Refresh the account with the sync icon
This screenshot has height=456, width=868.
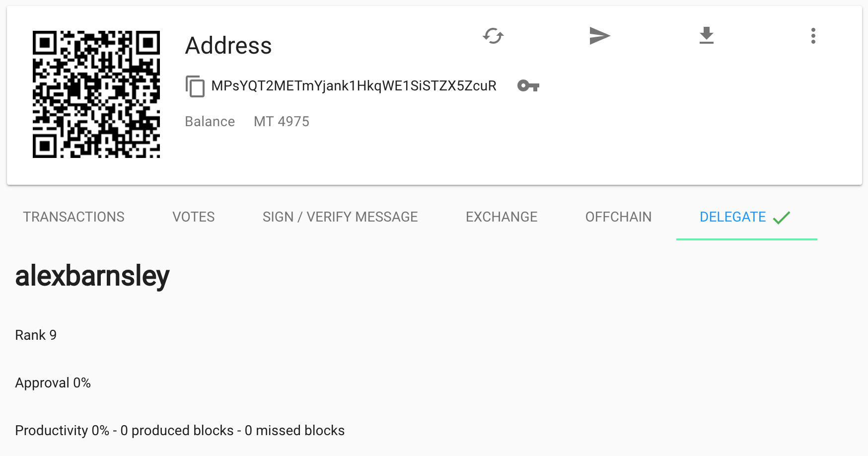point(493,36)
